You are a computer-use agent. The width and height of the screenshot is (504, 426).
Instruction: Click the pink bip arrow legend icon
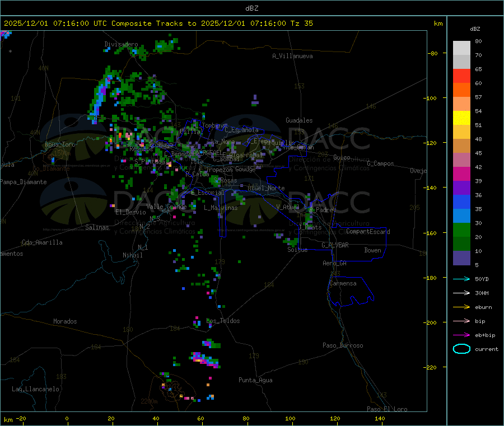coord(461,321)
